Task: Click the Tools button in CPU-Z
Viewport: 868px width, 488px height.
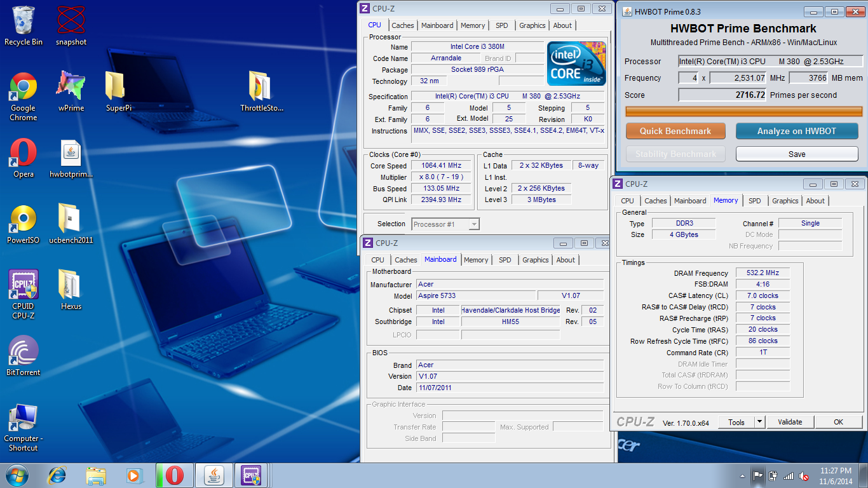Action: [x=736, y=422]
